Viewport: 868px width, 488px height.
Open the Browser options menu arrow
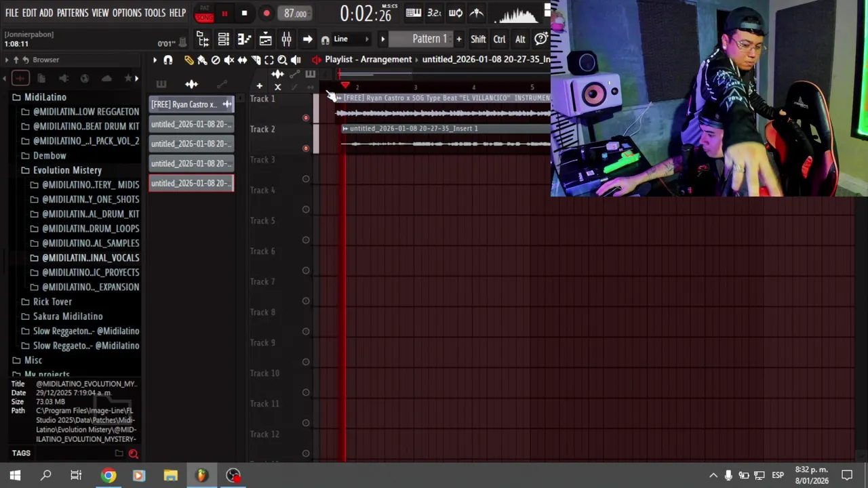(x=7, y=60)
